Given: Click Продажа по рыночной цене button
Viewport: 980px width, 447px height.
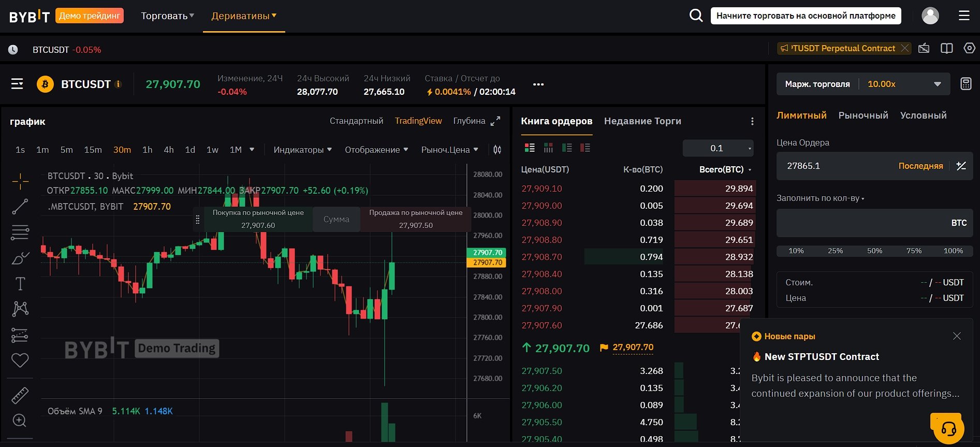Looking at the screenshot, I should 416,219.
